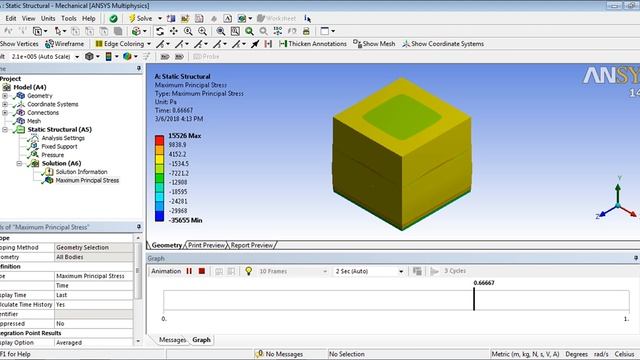640x360 pixels.
Task: Select the Zoom tool icon
Action: tap(188, 31)
